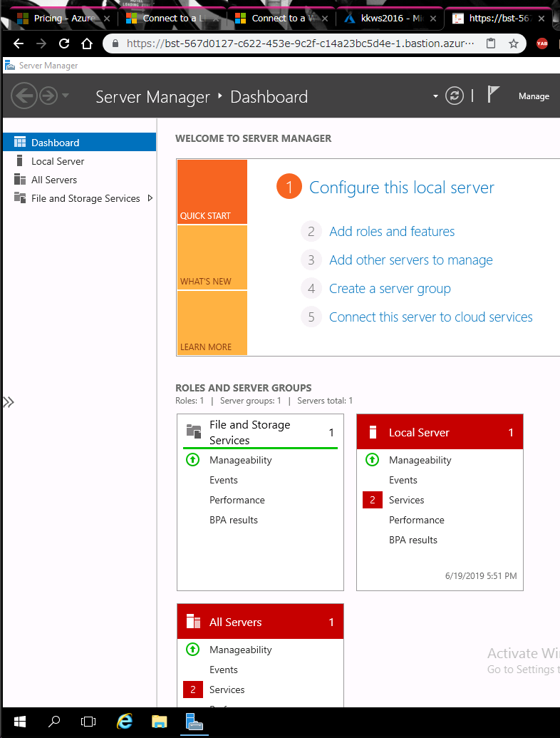Click BPA results in File and Storage tile
The width and height of the screenshot is (560, 738).
pyautogui.click(x=233, y=520)
